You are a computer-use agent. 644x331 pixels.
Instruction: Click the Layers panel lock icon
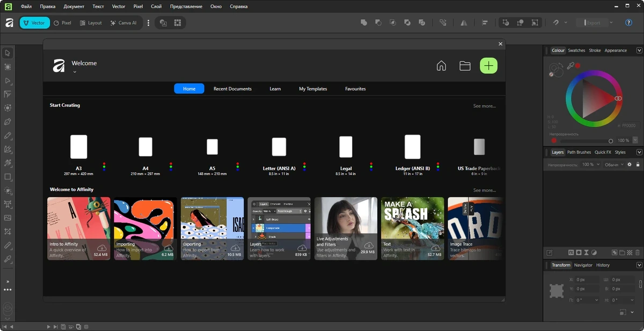[637, 164]
